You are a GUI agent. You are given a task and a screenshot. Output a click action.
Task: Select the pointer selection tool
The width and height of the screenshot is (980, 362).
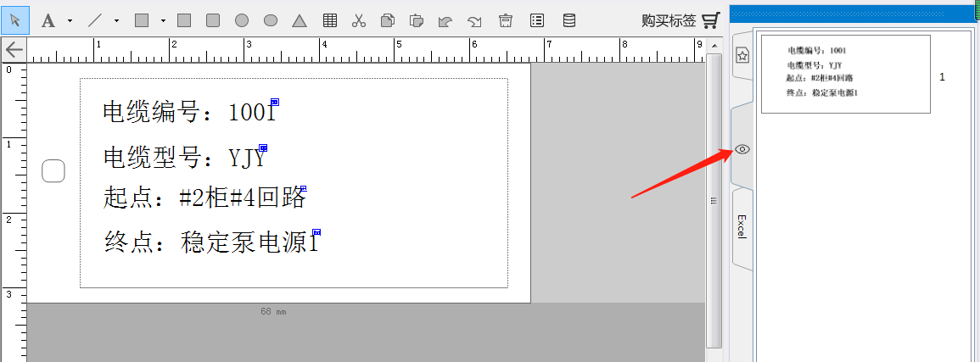pos(15,19)
